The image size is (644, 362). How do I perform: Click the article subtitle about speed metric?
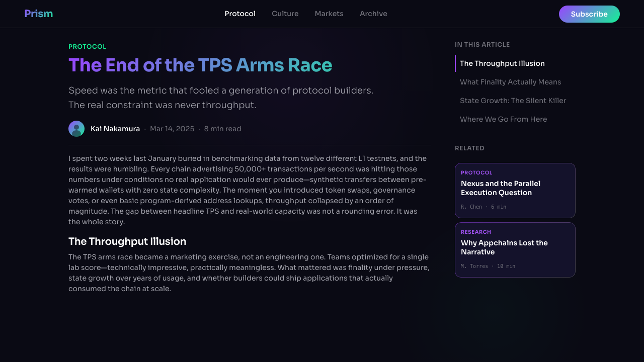[x=221, y=98]
